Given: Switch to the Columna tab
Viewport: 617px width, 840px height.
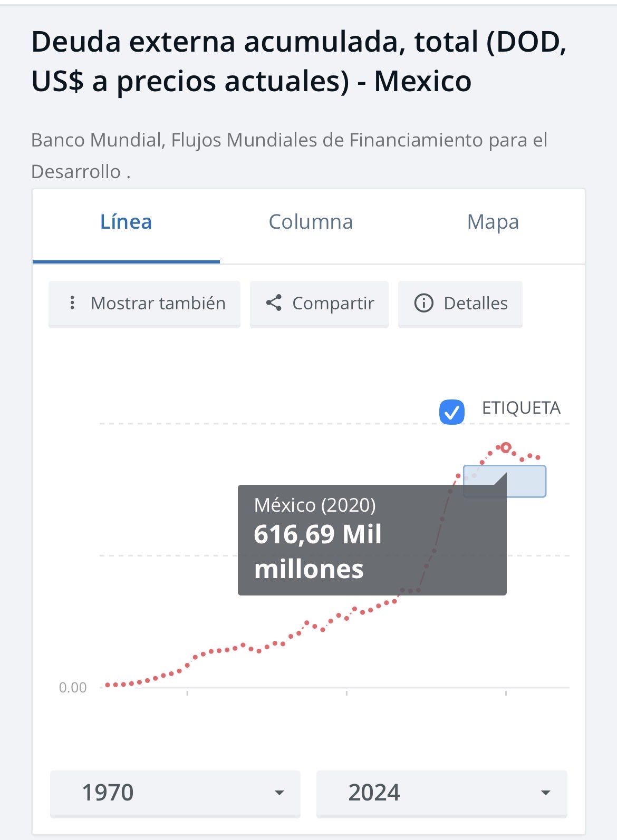Looking at the screenshot, I should click(x=311, y=222).
